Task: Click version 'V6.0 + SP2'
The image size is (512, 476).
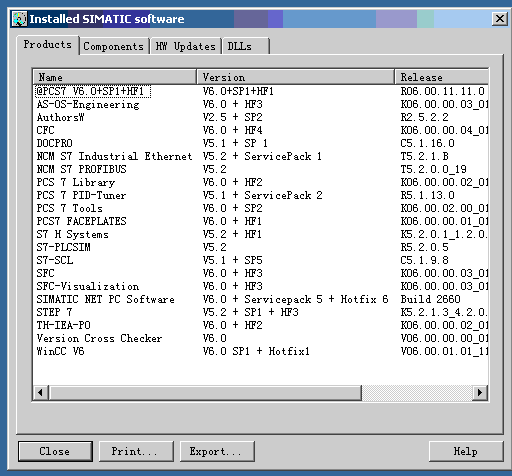Action: [x=232, y=208]
